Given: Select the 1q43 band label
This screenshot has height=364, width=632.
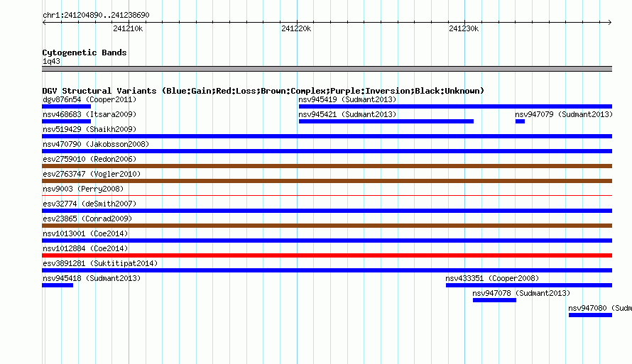Looking at the screenshot, I should tap(51, 61).
